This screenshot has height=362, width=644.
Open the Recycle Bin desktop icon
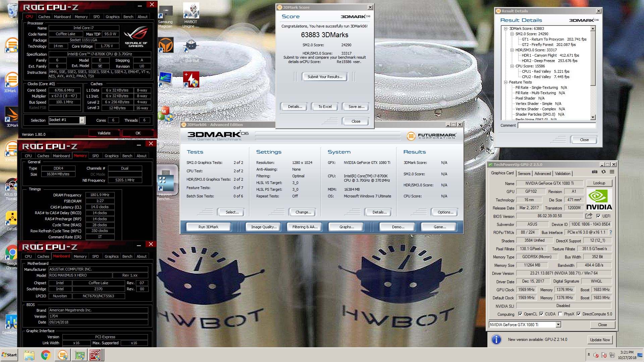[12, 14]
